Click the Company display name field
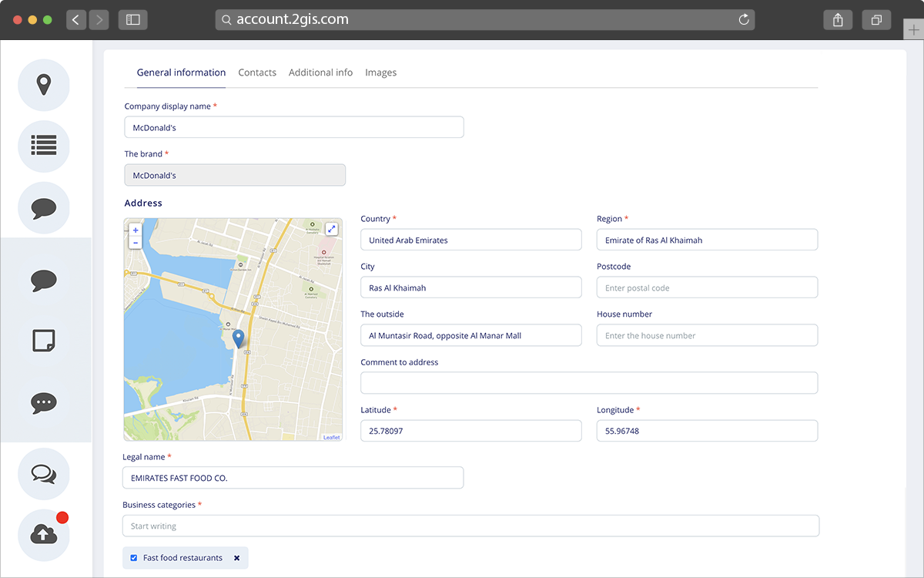 [x=294, y=127]
